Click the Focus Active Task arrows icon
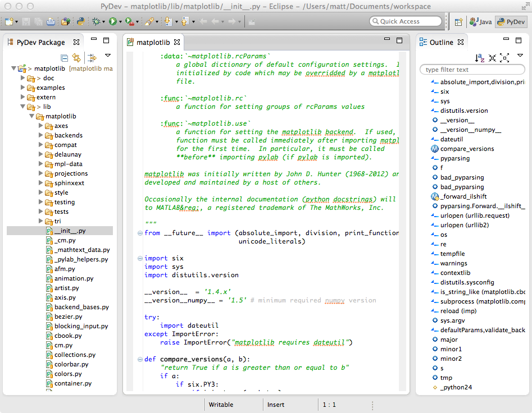The height and width of the screenshot is (413, 532). (x=92, y=58)
